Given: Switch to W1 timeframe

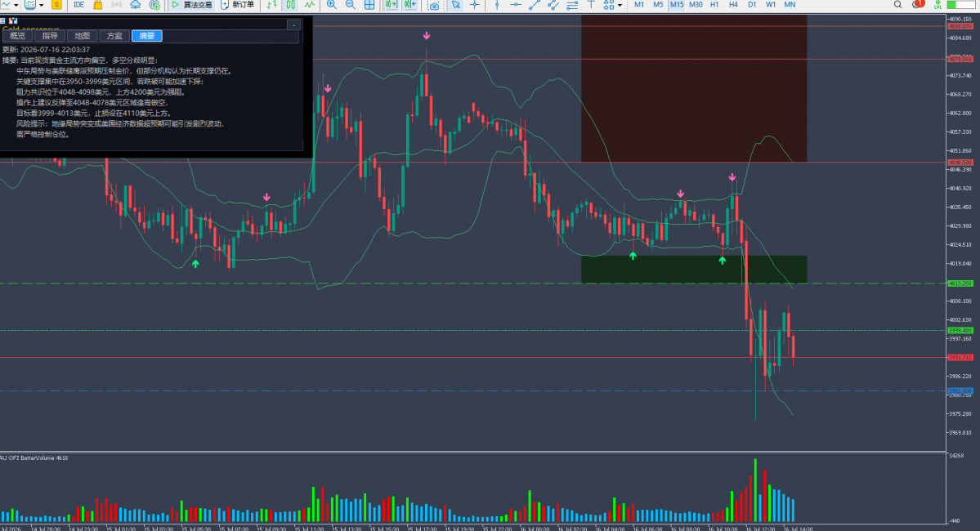Looking at the screenshot, I should 771,4.
